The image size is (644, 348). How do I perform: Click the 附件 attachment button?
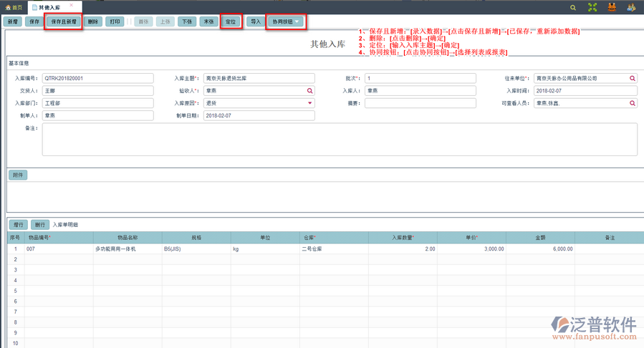point(19,175)
